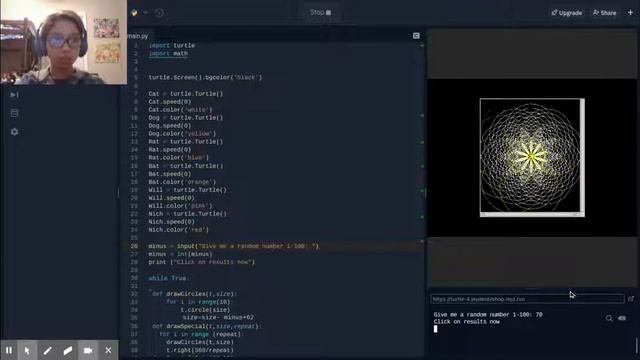The image size is (640, 360).
Task: Click console text 'Click on results now'
Action: click(x=467, y=322)
